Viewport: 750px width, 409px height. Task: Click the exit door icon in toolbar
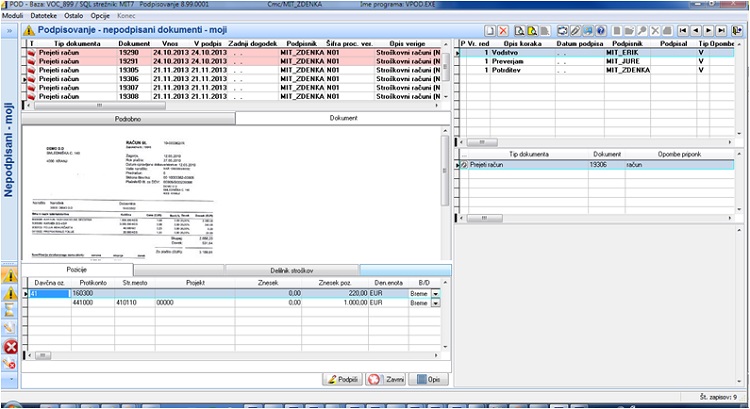coord(737,31)
